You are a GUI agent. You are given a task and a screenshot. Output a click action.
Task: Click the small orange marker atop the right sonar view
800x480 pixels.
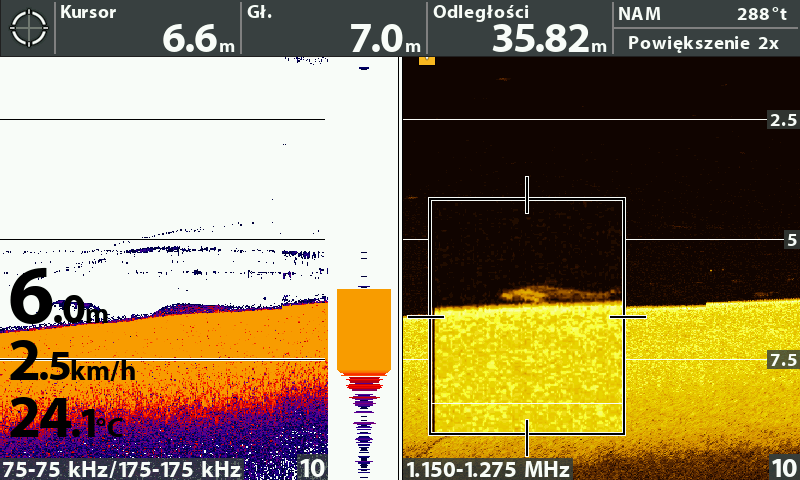427,60
